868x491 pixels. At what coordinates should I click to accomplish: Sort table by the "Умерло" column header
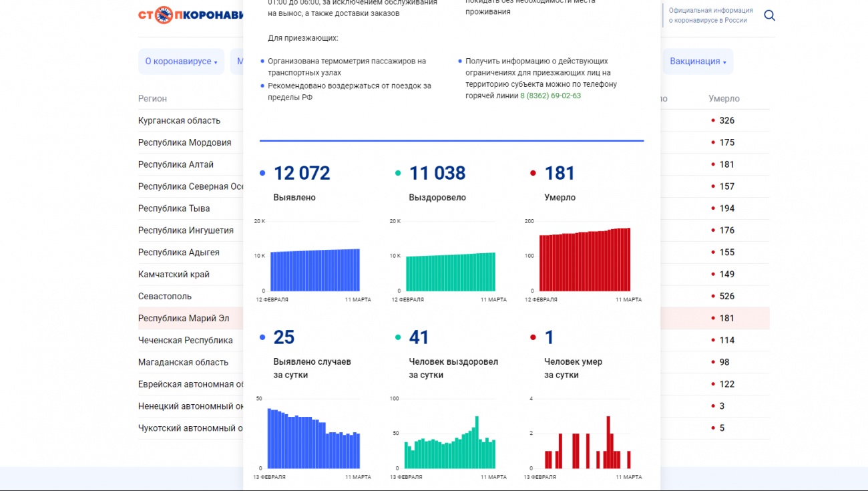(x=724, y=99)
